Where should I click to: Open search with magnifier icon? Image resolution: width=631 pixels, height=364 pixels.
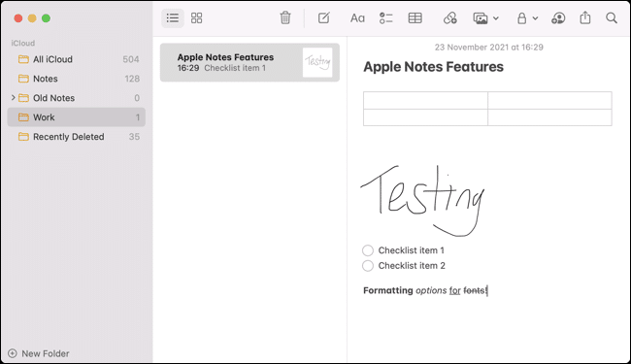pos(612,18)
